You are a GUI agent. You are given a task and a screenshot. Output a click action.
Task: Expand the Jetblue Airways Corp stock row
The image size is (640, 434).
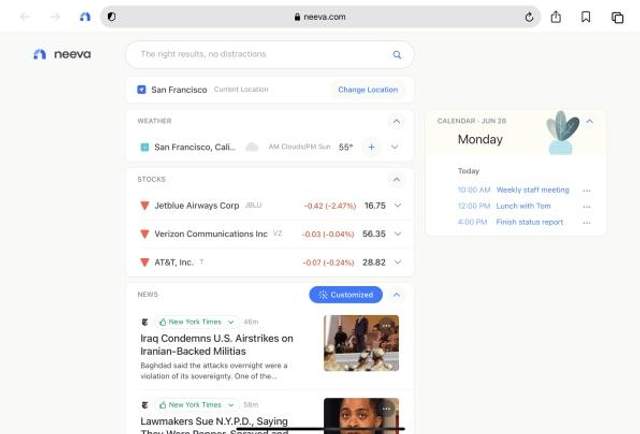(397, 206)
